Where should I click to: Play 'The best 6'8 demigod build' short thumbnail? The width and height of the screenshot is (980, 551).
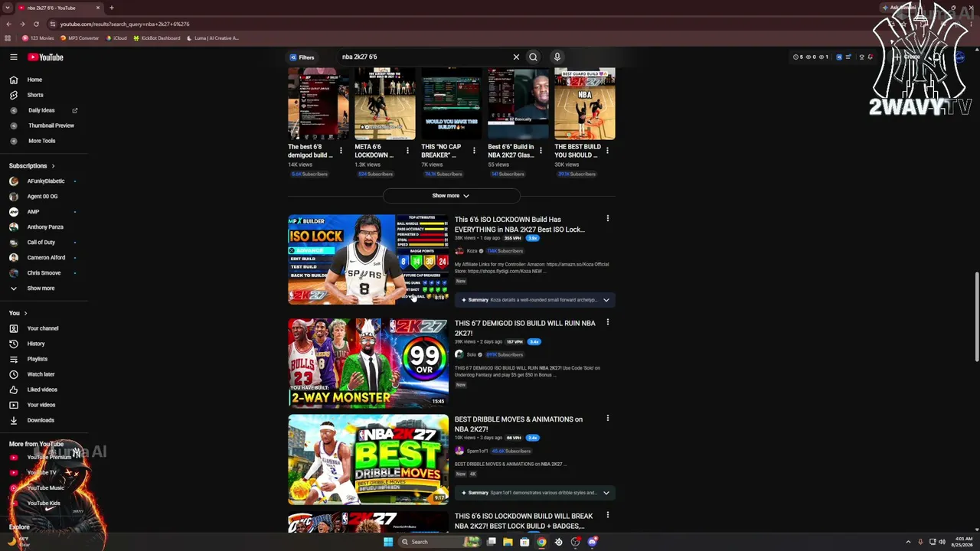(x=318, y=104)
